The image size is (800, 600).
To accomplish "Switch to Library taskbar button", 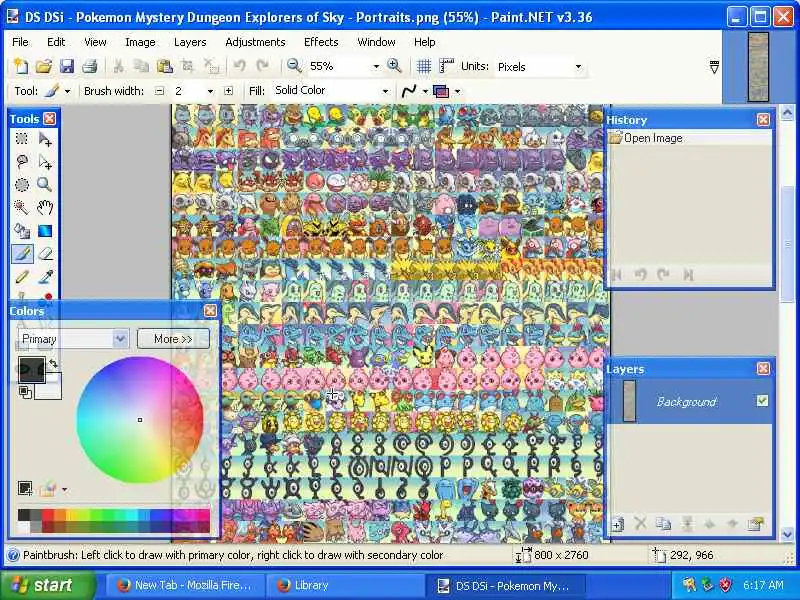I will 345,585.
